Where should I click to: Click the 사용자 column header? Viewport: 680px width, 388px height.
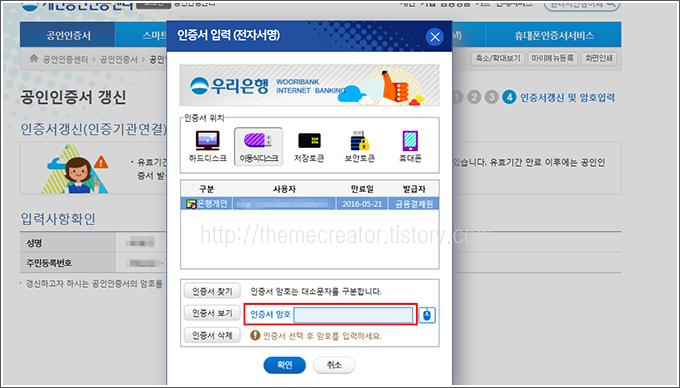pyautogui.click(x=284, y=189)
